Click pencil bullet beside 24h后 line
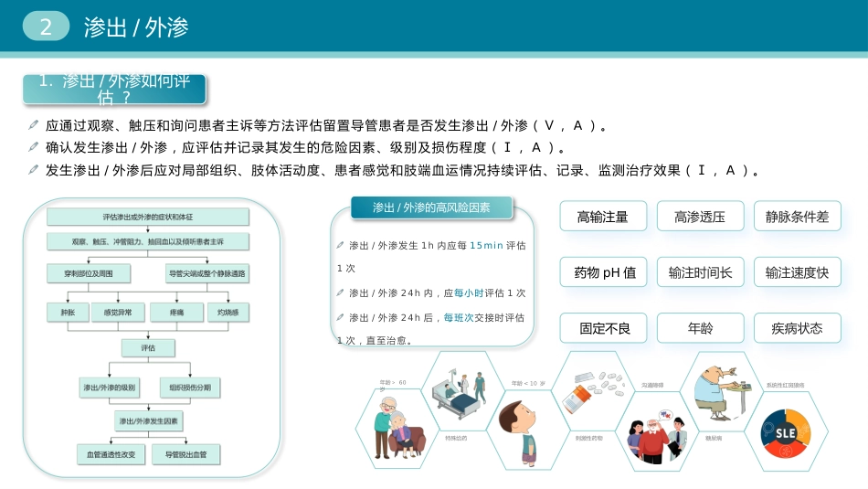Viewport: 868px width, 489px height. pyautogui.click(x=340, y=317)
